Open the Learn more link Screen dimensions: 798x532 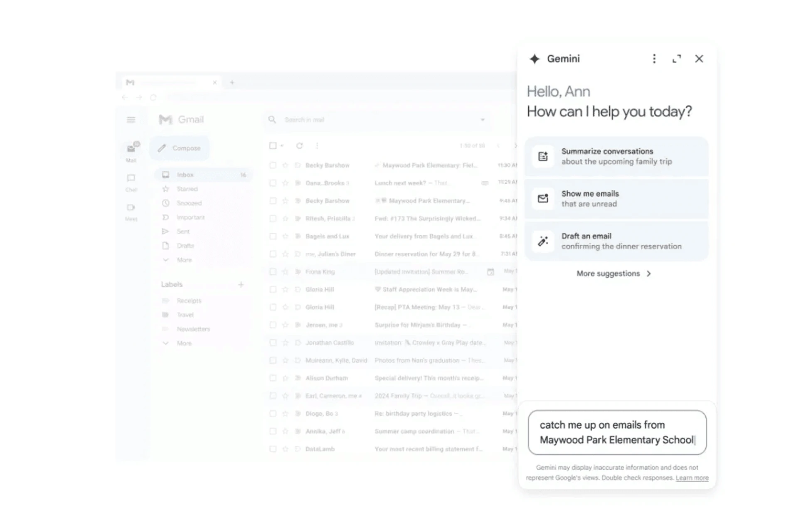click(x=692, y=478)
